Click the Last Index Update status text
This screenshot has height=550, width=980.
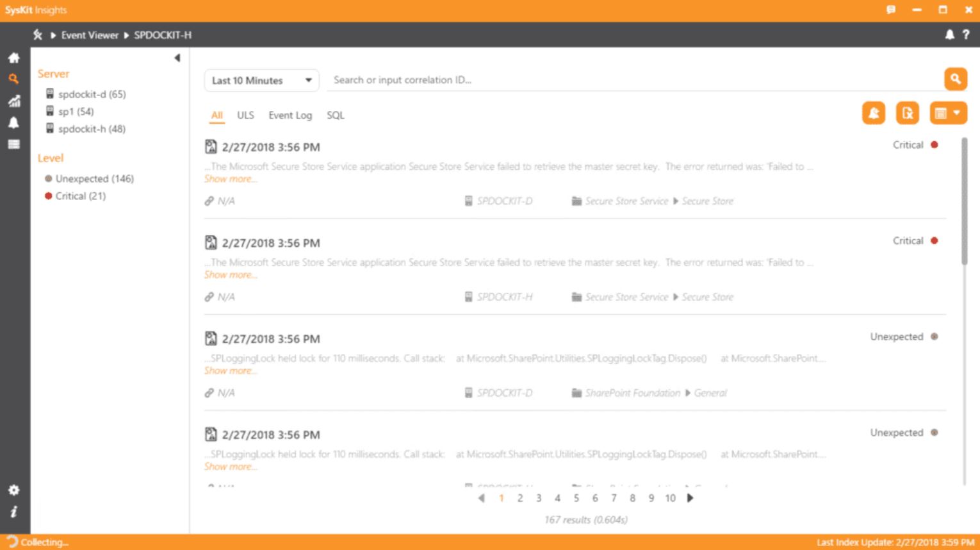(x=895, y=542)
